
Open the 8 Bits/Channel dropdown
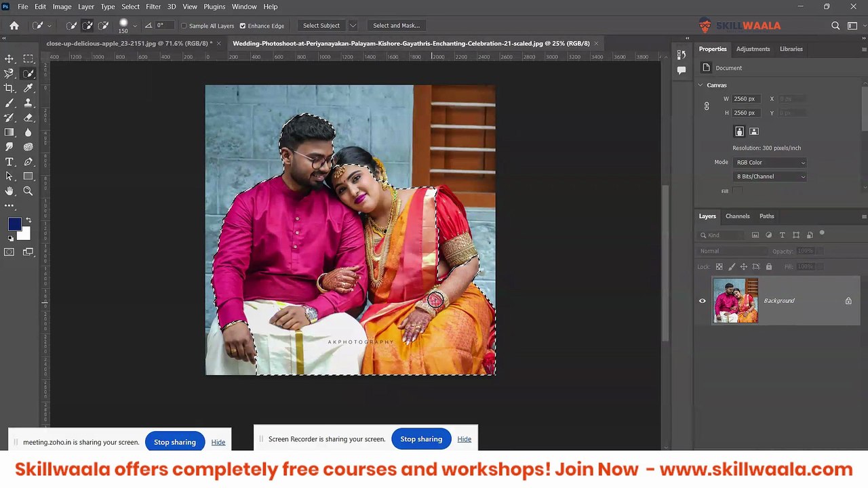(x=771, y=177)
